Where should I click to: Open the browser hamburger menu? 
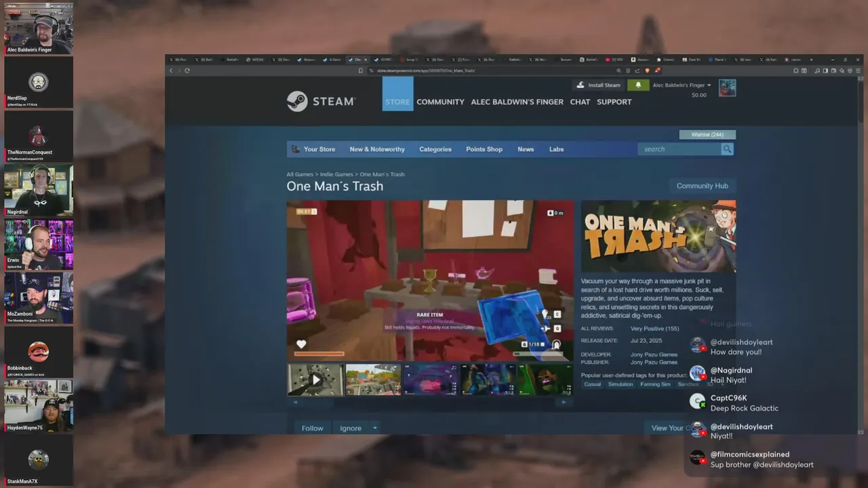[859, 70]
